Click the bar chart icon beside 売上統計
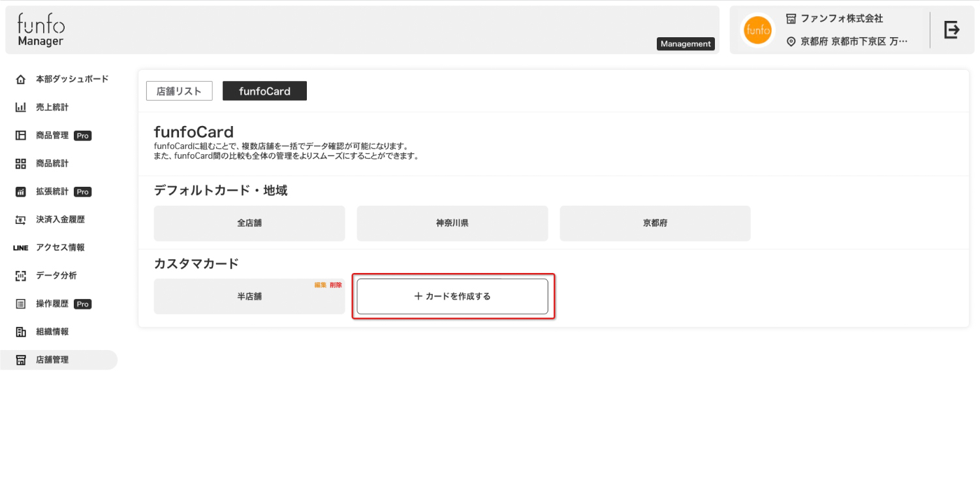 tap(21, 107)
